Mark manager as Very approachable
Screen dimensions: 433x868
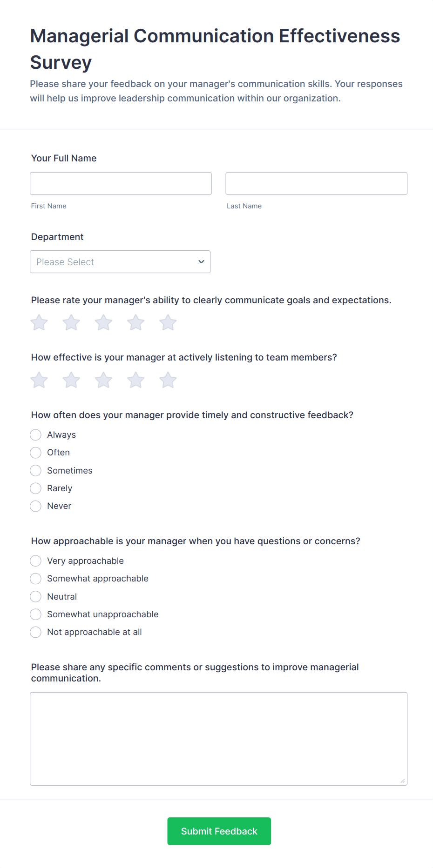tap(35, 561)
